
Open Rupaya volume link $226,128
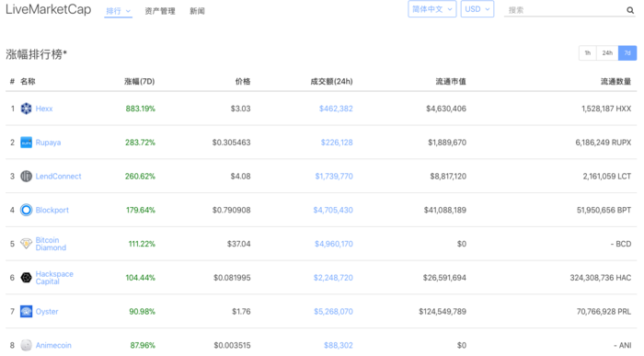[x=337, y=143]
